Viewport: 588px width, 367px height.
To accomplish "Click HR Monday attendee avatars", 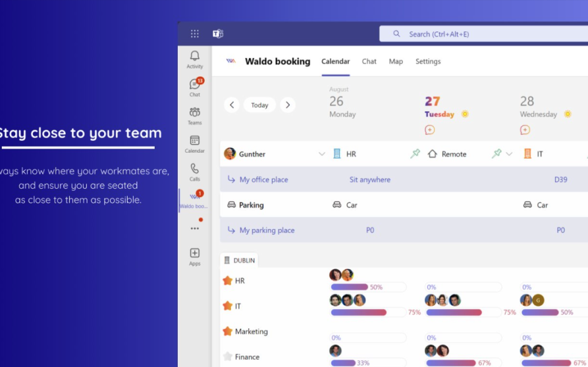I will point(341,275).
